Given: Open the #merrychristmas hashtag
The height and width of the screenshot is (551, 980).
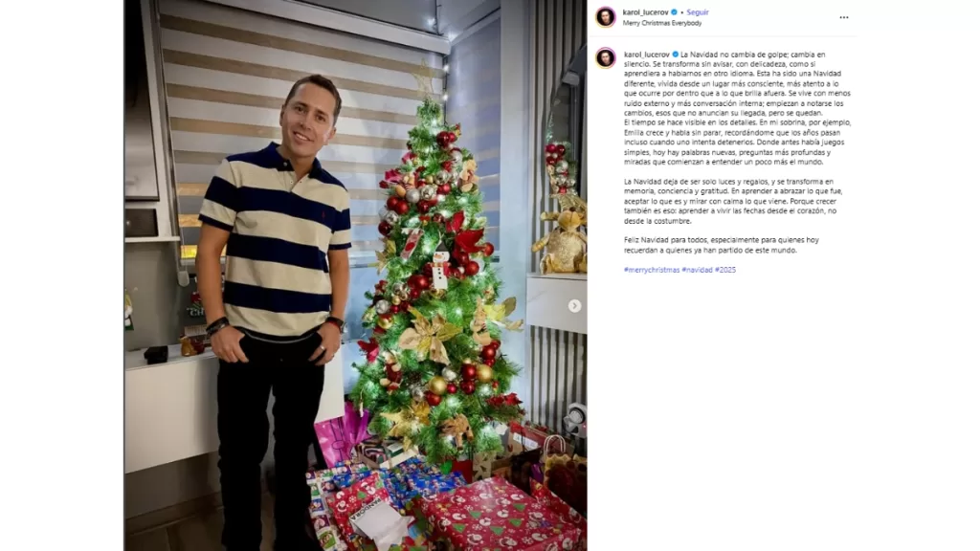Looking at the screenshot, I should (x=651, y=270).
